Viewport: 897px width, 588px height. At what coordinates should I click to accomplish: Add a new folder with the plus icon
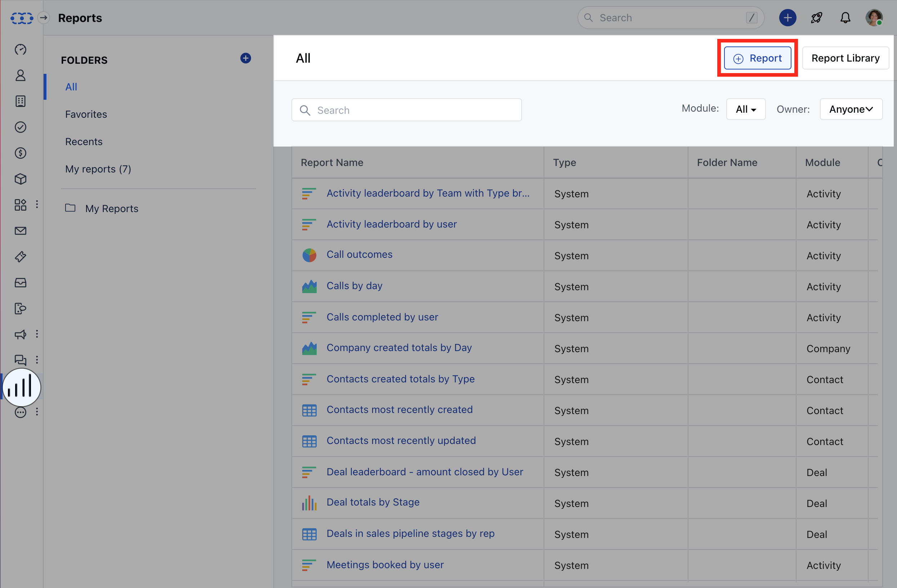pos(246,58)
